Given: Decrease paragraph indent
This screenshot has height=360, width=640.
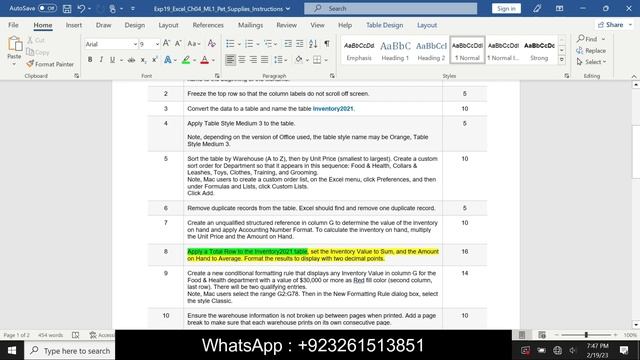Looking at the screenshot, I should tap(288, 44).
